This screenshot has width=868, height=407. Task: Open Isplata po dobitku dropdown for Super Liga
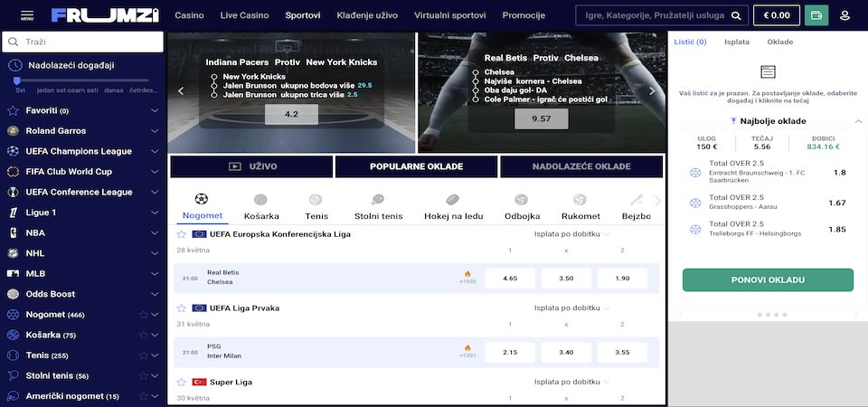(572, 382)
